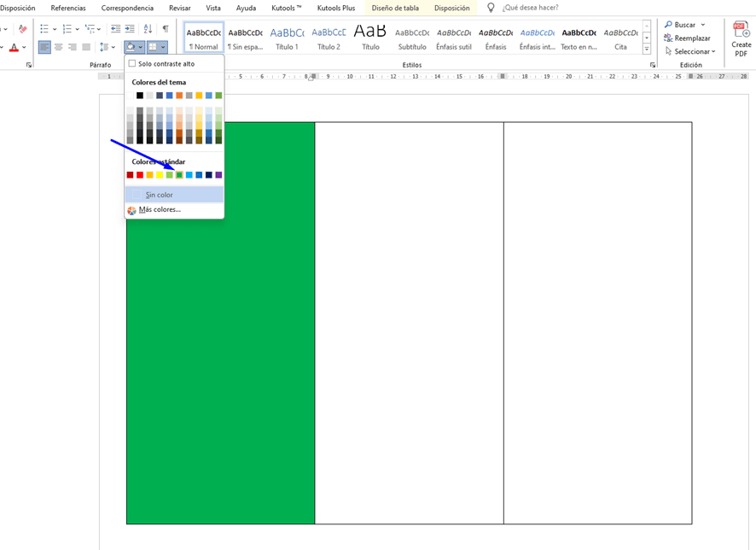Pick the green standard color swatch
This screenshot has width=756, height=550.
pos(179,175)
